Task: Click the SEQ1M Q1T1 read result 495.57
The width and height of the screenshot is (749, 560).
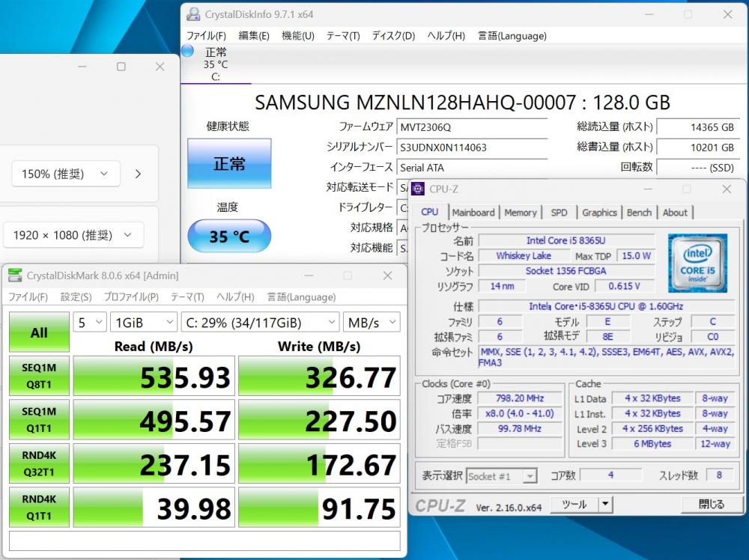Action: 154,420
